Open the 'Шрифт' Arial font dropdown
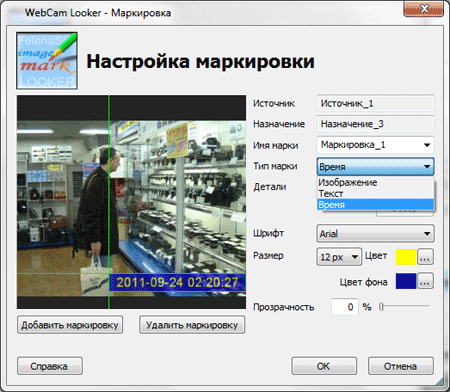 tap(375, 234)
